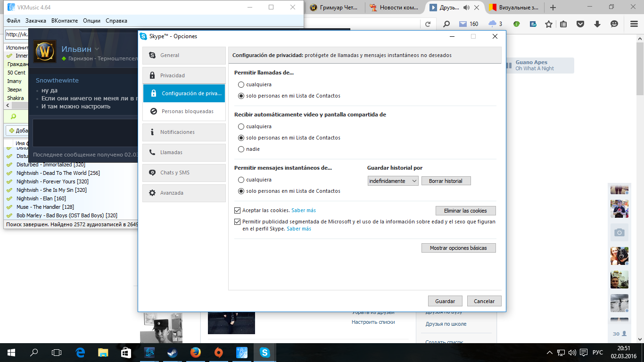Screen dimensions: 644x362
Task: Open Справка menu in VKMusic
Action: [116, 21]
